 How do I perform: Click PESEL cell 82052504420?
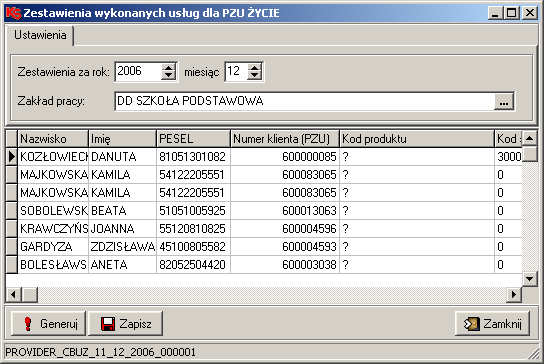(193, 265)
